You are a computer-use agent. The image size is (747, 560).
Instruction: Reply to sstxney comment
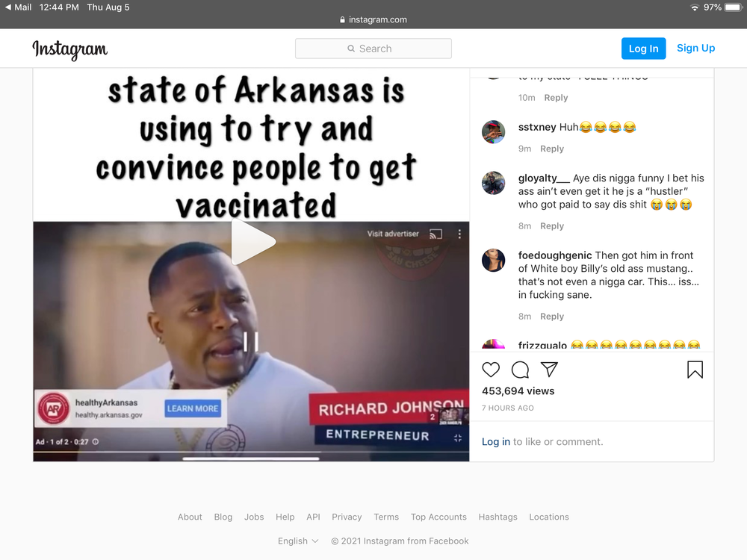pos(552,149)
